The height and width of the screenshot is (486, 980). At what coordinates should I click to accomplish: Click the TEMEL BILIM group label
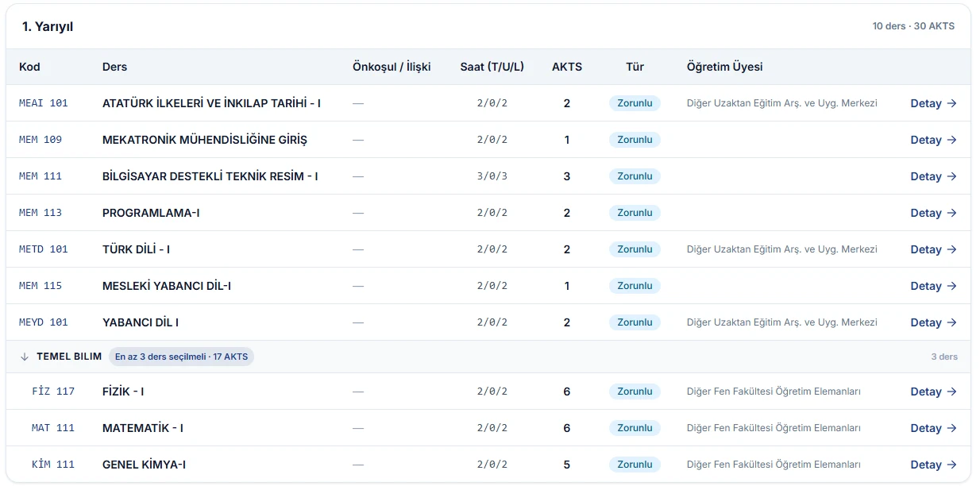[x=69, y=357]
